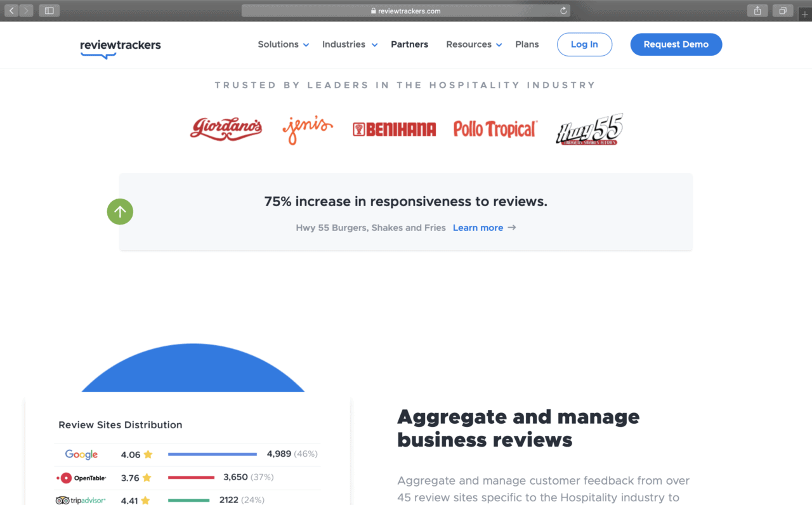Click the star next to 4.06
Viewport: 812px width, 505px height.
[x=148, y=454]
